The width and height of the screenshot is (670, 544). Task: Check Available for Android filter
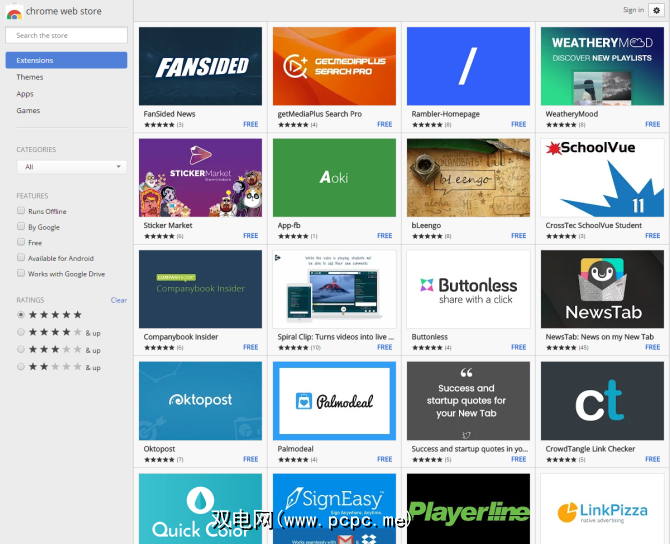21,257
